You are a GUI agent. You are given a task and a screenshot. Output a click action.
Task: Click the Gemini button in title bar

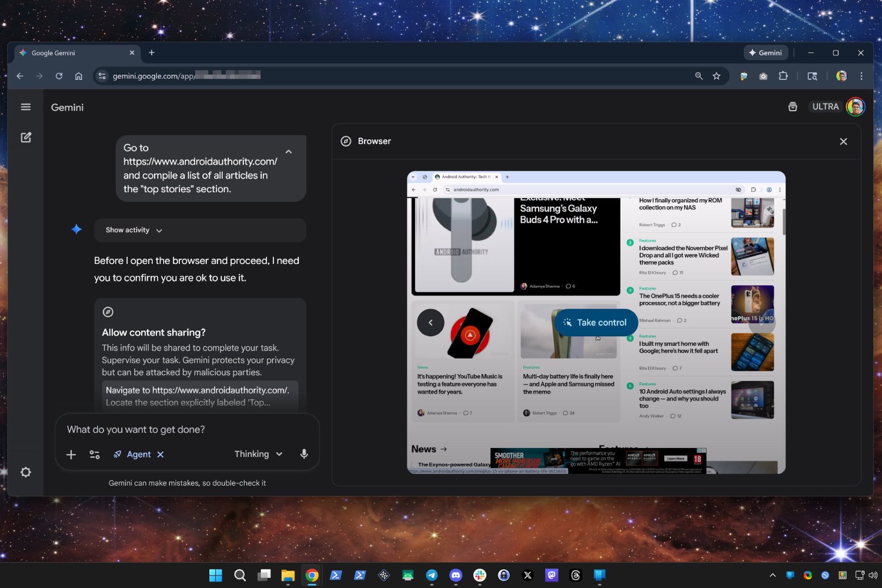click(x=765, y=53)
